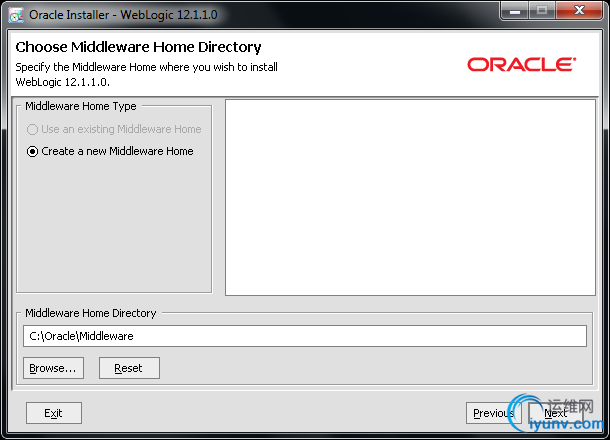Open the Browse... directory dialog
Viewport: 610px width, 440px height.
click(x=53, y=368)
